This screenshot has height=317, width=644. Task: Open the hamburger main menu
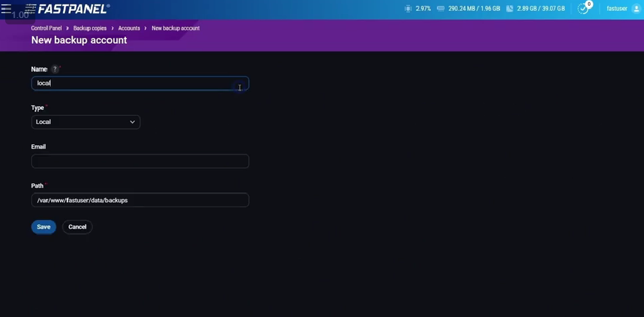click(x=6, y=8)
